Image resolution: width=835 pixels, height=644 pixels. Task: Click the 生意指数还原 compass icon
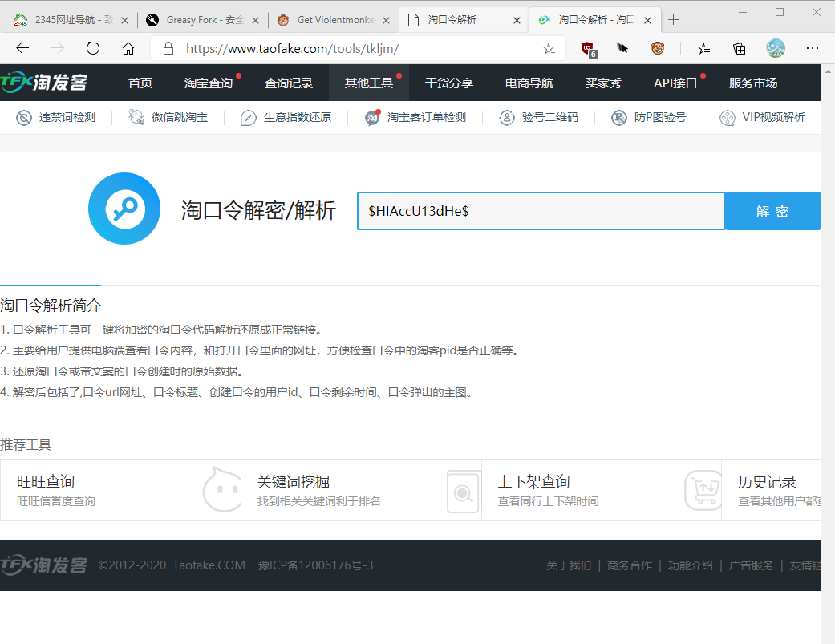click(x=248, y=118)
